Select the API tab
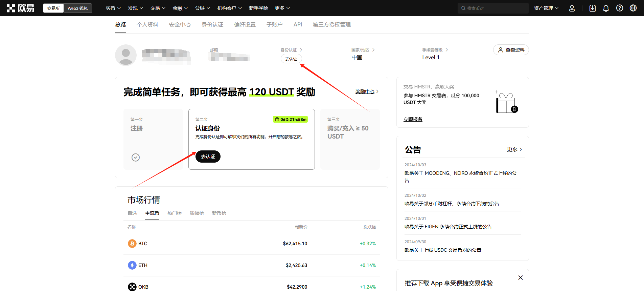 pos(298,24)
